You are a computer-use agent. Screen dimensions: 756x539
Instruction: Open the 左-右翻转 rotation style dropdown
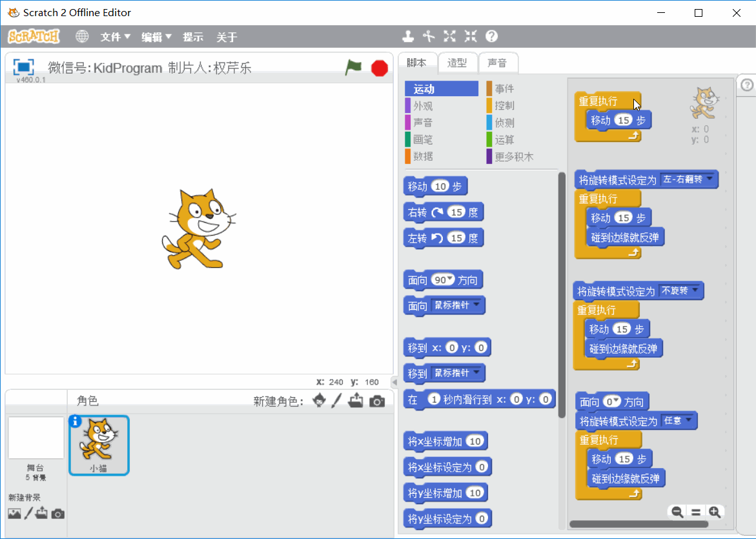pyautogui.click(x=687, y=179)
